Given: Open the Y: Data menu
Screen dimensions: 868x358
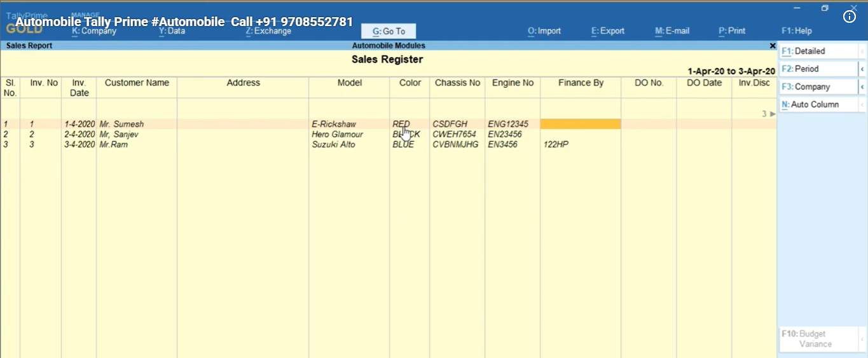Looking at the screenshot, I should tap(172, 31).
